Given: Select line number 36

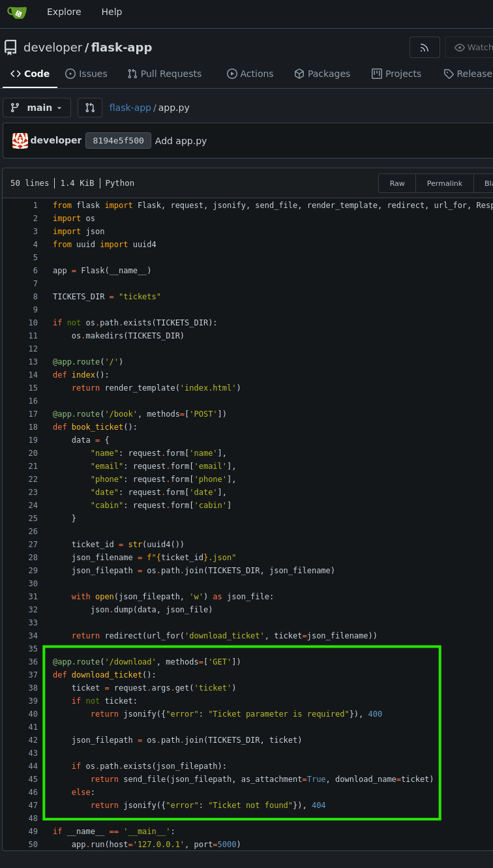Looking at the screenshot, I should [33, 662].
